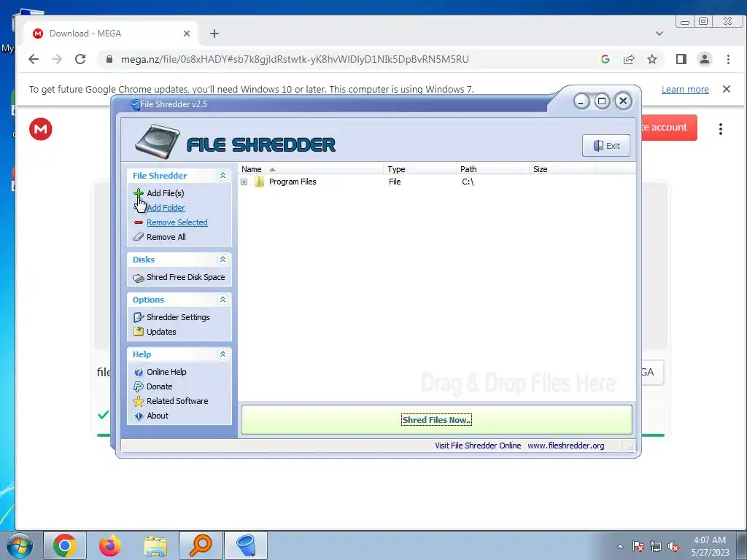747x560 pixels.
Task: Click the Remove Selected link
Action: [x=177, y=222]
